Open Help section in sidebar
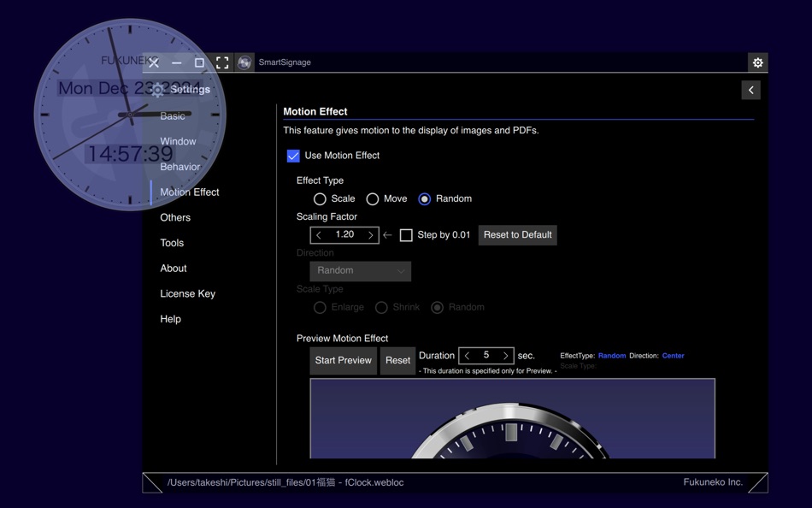 tap(170, 319)
